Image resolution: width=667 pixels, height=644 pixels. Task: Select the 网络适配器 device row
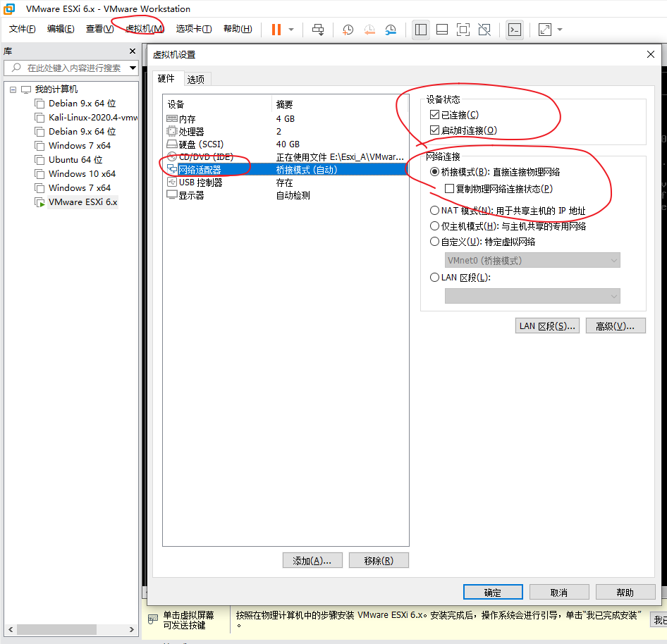point(286,170)
